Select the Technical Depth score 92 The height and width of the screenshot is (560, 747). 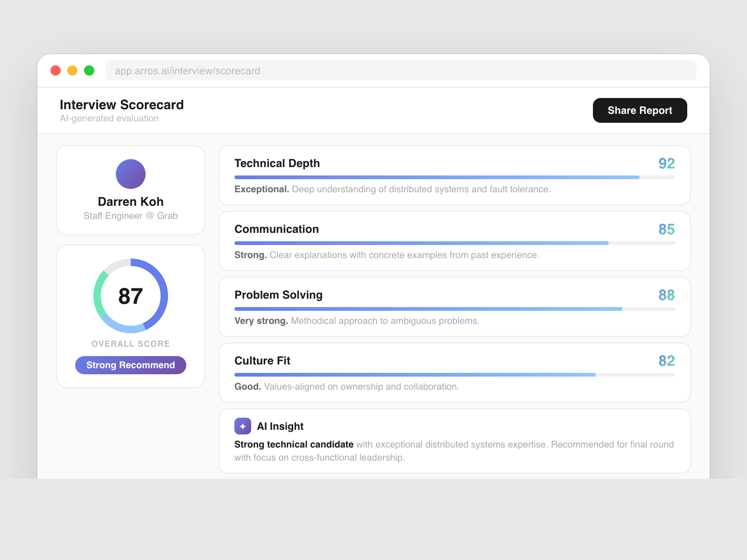pyautogui.click(x=666, y=163)
